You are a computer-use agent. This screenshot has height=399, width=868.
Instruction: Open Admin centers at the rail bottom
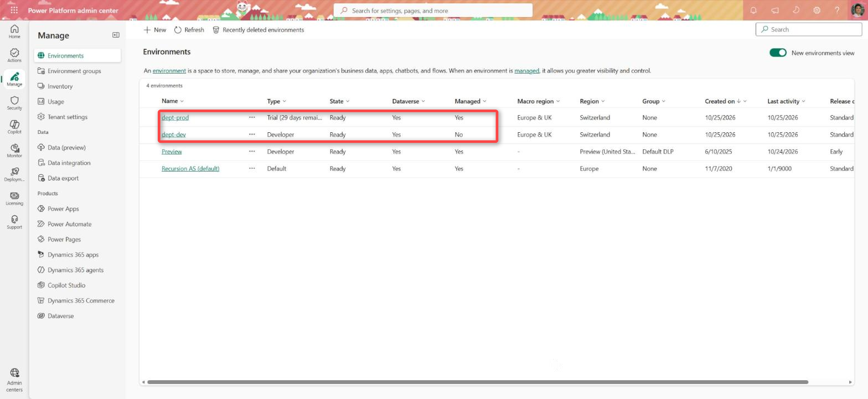pyautogui.click(x=14, y=380)
